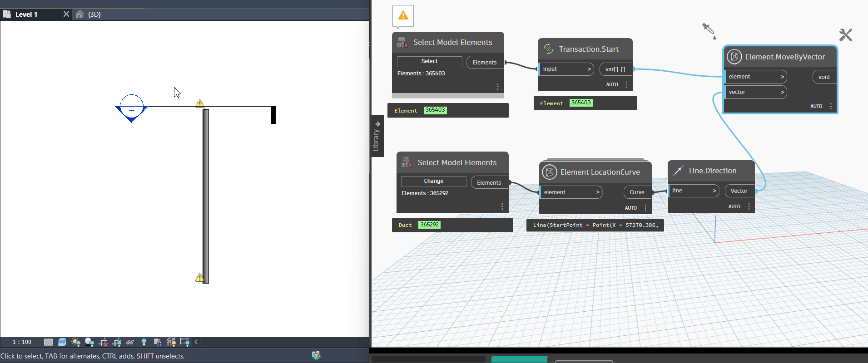868x363 pixels.
Task: Click the crossed tools icon top right
Action: [845, 35]
